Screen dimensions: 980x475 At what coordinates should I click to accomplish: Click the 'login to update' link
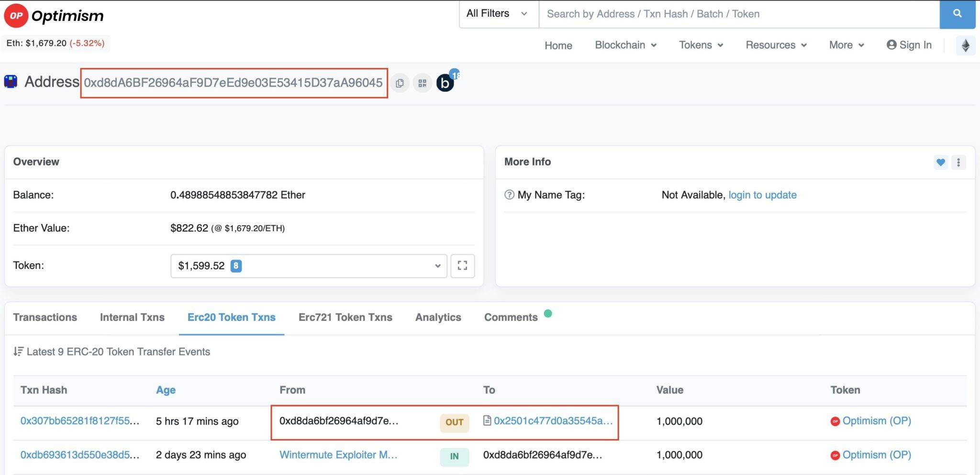coord(762,195)
